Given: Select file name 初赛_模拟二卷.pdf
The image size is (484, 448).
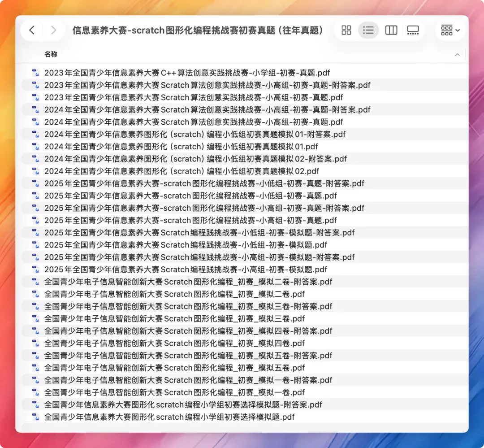Looking at the screenshot, I should coord(174,294).
